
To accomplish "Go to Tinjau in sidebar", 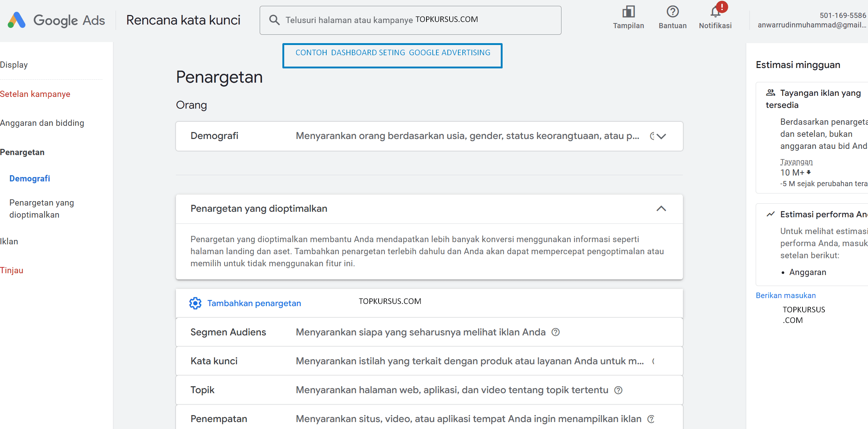I will [x=12, y=270].
